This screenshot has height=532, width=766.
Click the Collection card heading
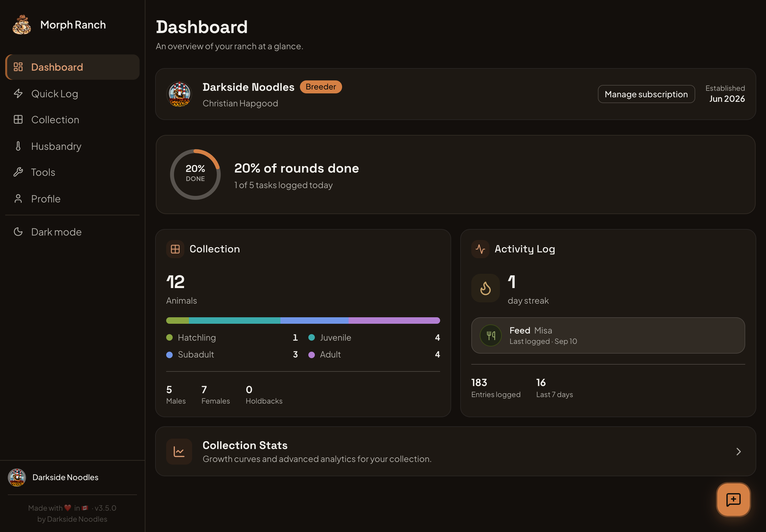pos(215,249)
